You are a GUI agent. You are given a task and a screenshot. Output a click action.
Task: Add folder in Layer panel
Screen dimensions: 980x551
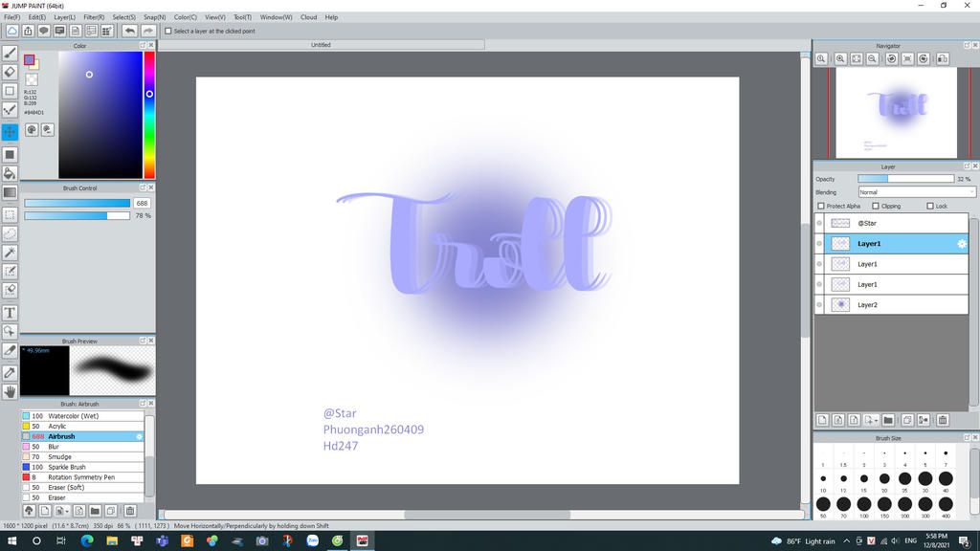tap(888, 420)
